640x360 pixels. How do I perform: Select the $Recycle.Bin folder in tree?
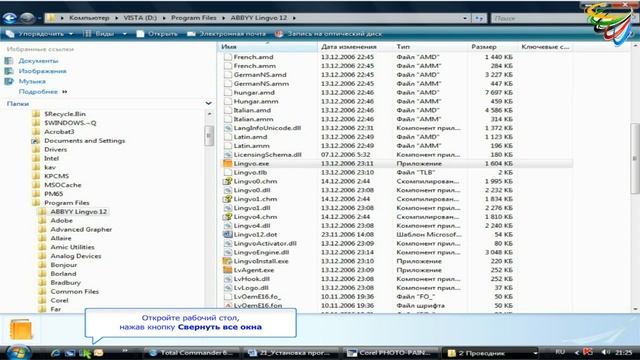tap(65, 114)
